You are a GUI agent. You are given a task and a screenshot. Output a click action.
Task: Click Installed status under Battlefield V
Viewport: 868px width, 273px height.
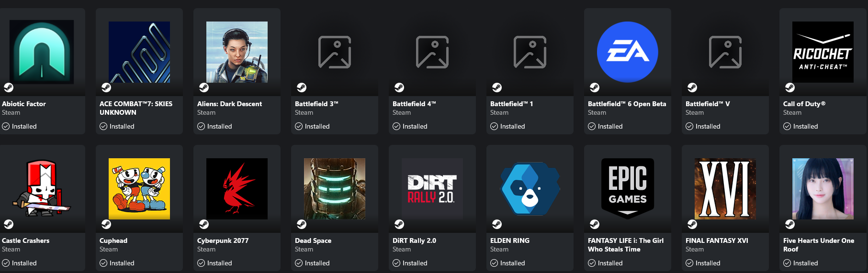point(703,126)
